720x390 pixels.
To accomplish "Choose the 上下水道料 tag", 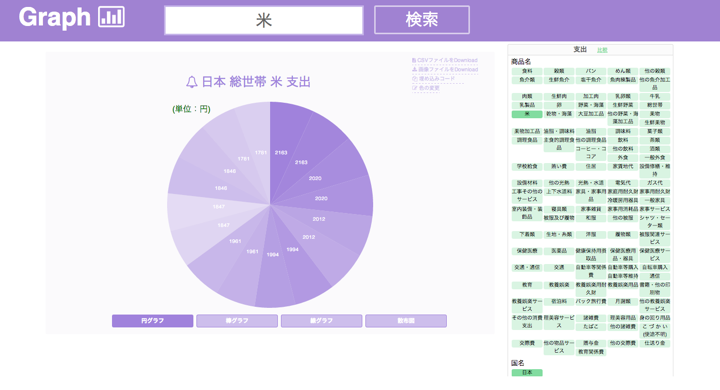I will pos(559,192).
